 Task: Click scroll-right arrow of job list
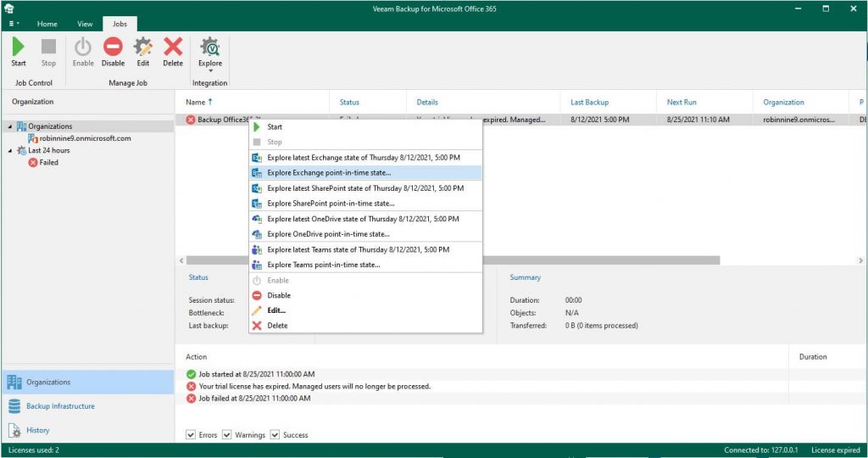tap(860, 260)
